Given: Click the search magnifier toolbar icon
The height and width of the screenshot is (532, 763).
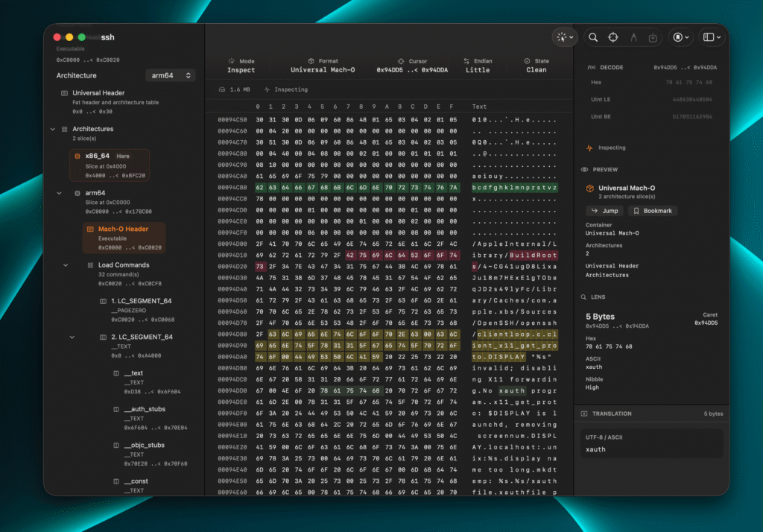Looking at the screenshot, I should click(x=593, y=37).
